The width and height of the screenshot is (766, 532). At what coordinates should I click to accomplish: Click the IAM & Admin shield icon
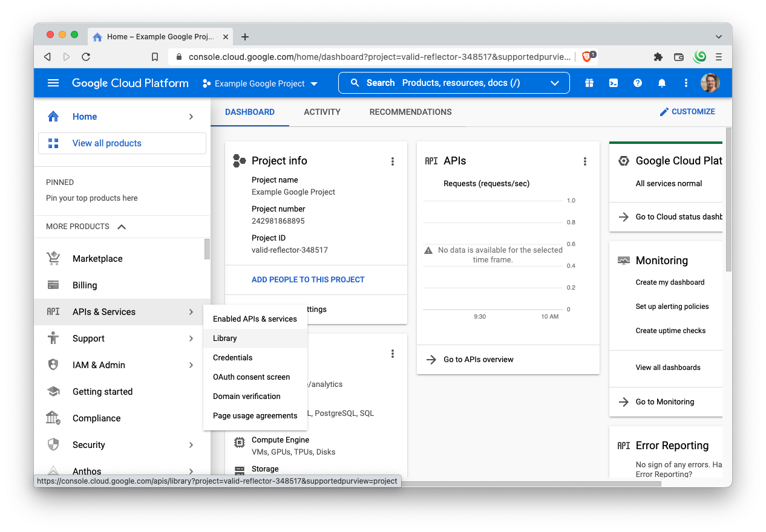[x=53, y=365]
